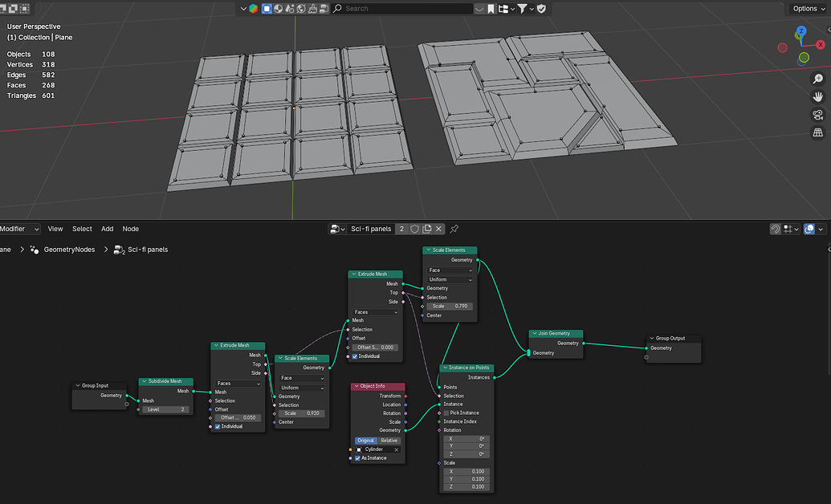Unlink the Sci-fi panels node group
The image size is (831, 504).
click(439, 229)
